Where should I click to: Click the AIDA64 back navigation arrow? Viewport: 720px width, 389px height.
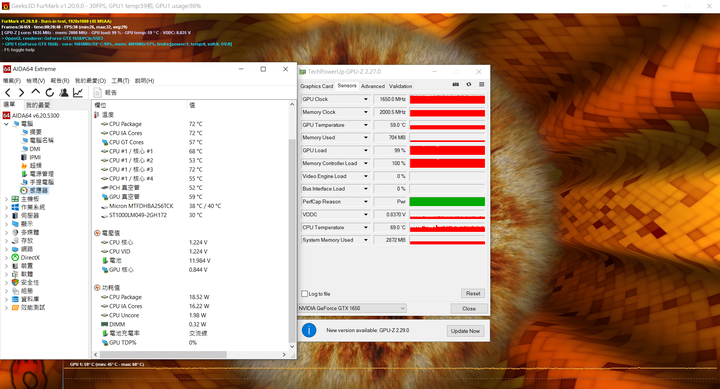pyautogui.click(x=8, y=93)
